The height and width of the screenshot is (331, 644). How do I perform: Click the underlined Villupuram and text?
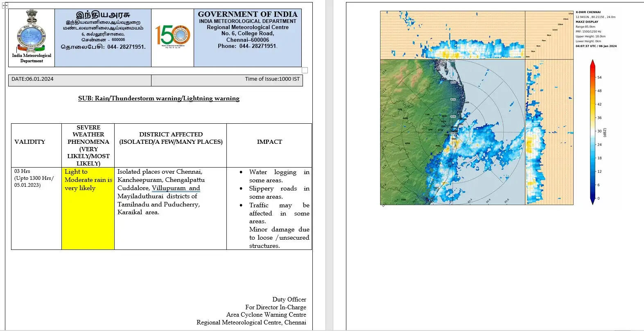tap(176, 188)
